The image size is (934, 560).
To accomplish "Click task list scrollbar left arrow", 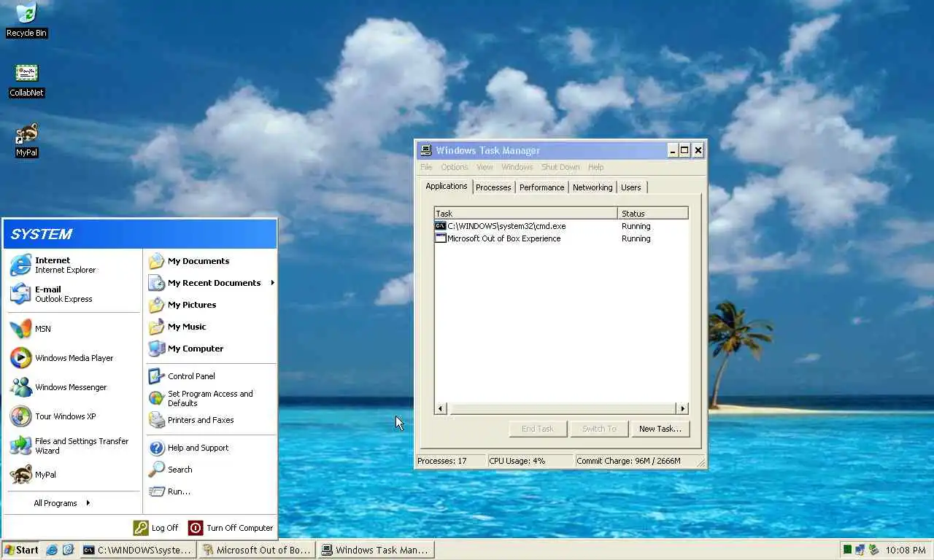I will pyautogui.click(x=440, y=408).
